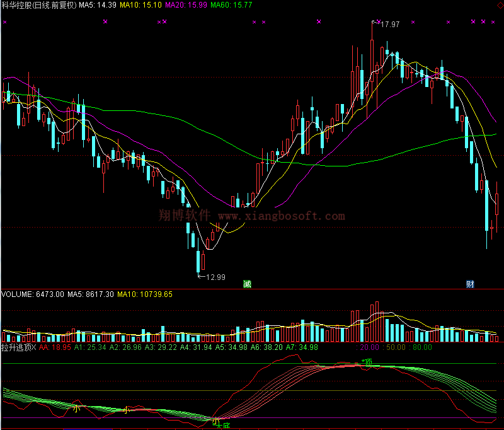Image resolution: width=504 pixels, height=430 pixels.
Task: Click the red AA: 18.95 indicator value
Action: pyautogui.click(x=55, y=347)
